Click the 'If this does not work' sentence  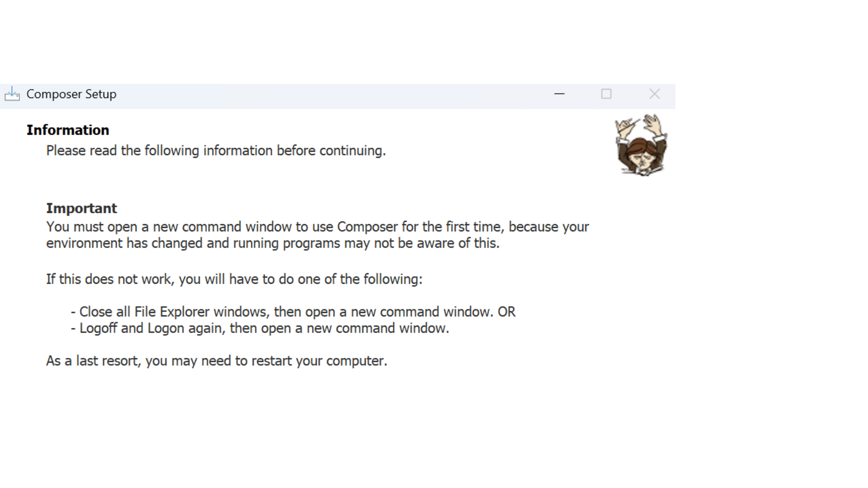pos(234,279)
